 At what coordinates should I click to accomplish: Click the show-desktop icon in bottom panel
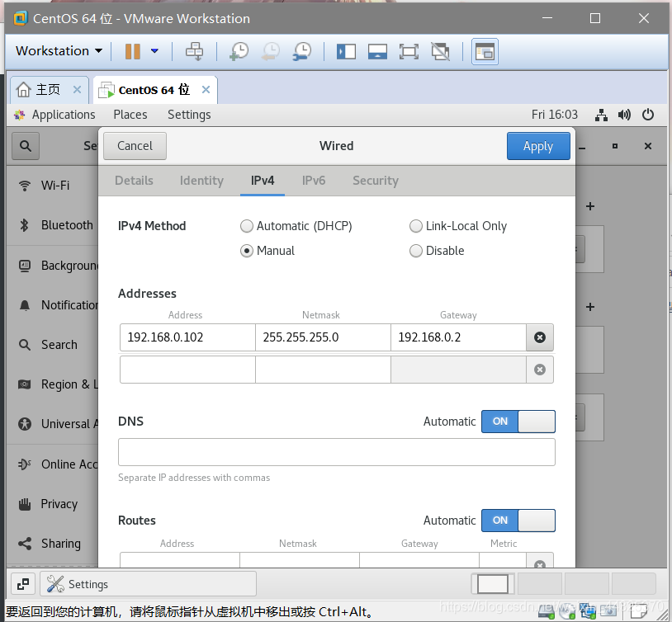tap(23, 584)
